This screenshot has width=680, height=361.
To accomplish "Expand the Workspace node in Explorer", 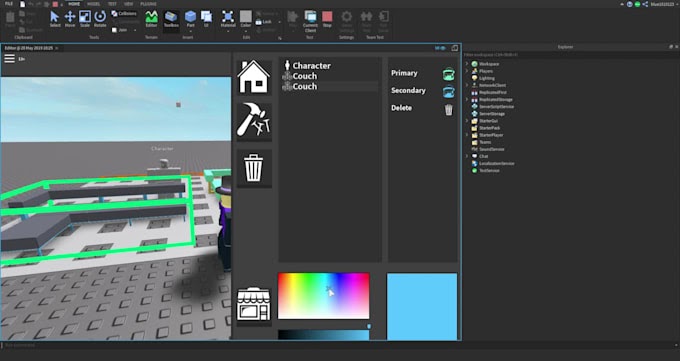I will point(467,64).
